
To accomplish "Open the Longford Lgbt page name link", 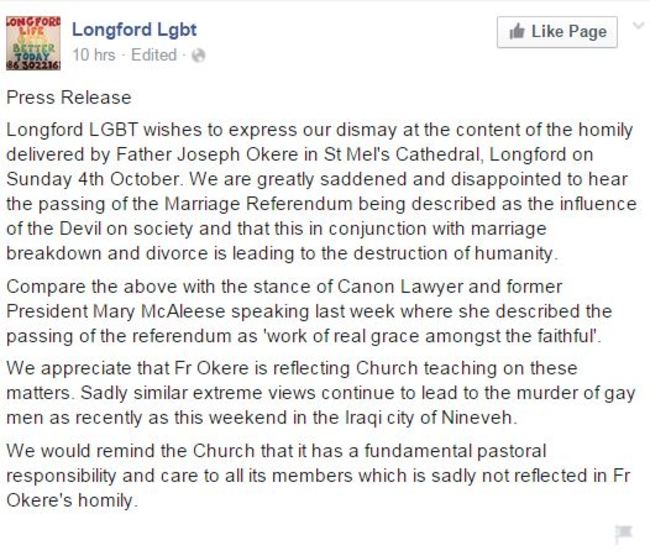I will (133, 31).
